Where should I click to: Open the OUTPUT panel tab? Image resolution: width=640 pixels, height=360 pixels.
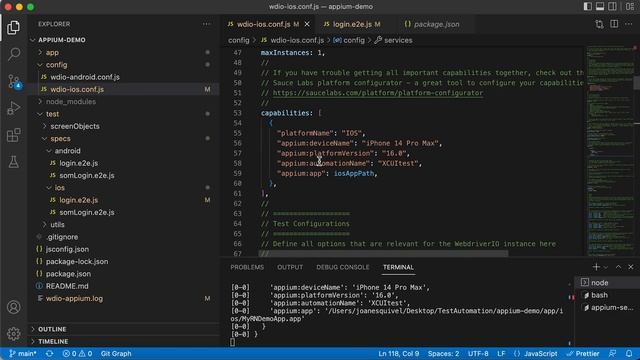(x=290, y=267)
